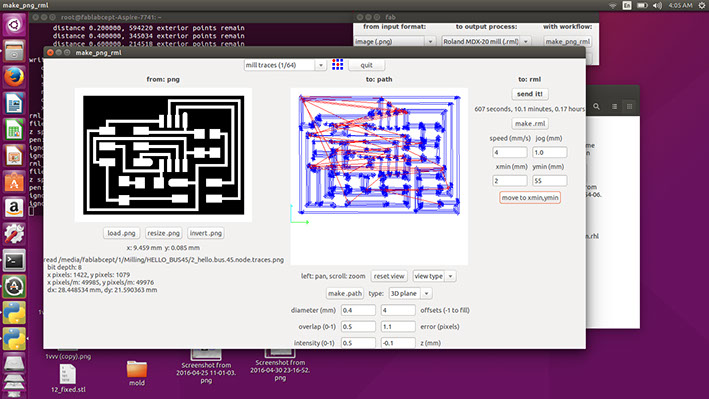Click the make .path button
This screenshot has height=399, width=709.
pyautogui.click(x=345, y=294)
